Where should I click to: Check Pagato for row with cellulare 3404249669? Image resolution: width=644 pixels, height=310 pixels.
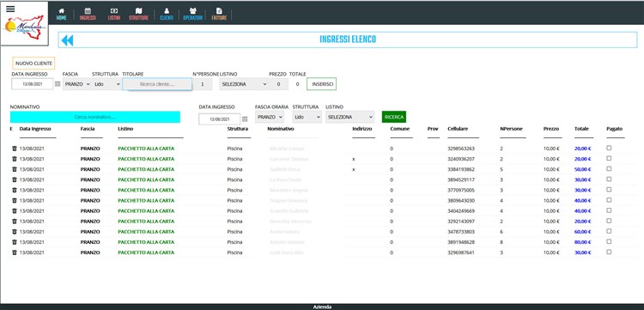click(x=609, y=210)
